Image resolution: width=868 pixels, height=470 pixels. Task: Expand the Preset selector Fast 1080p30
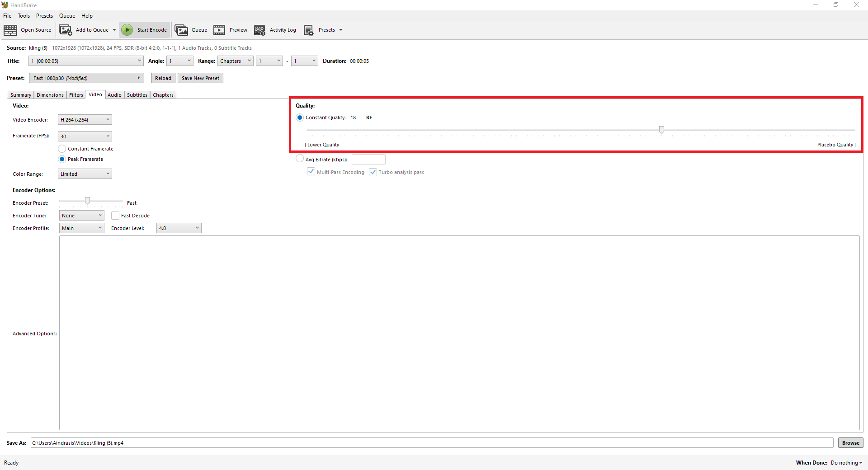[x=86, y=78]
